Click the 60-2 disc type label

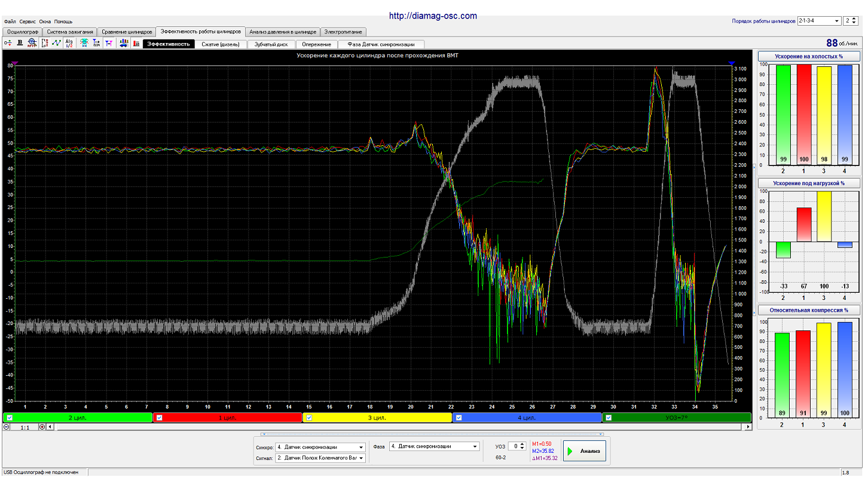coord(501,458)
